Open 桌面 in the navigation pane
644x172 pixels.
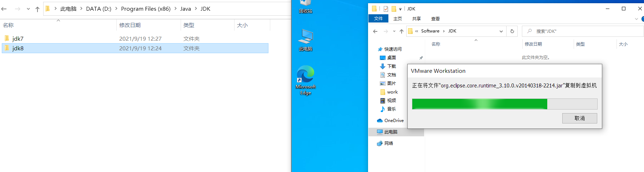391,58
